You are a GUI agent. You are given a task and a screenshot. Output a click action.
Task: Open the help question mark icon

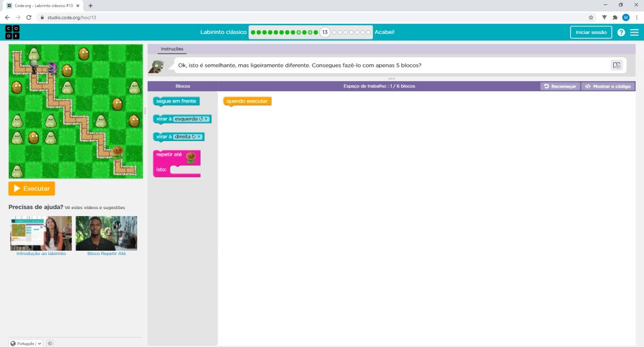pos(621,32)
